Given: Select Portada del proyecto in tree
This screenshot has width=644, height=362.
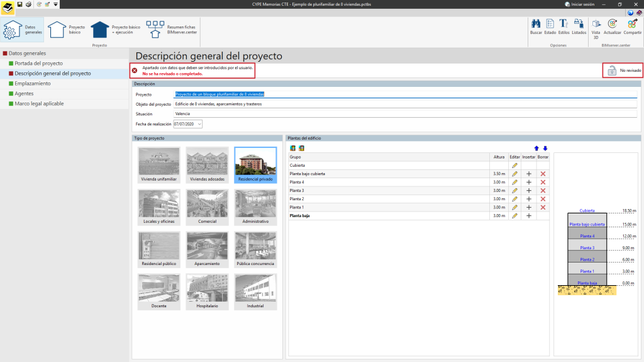Looking at the screenshot, I should click(38, 64).
